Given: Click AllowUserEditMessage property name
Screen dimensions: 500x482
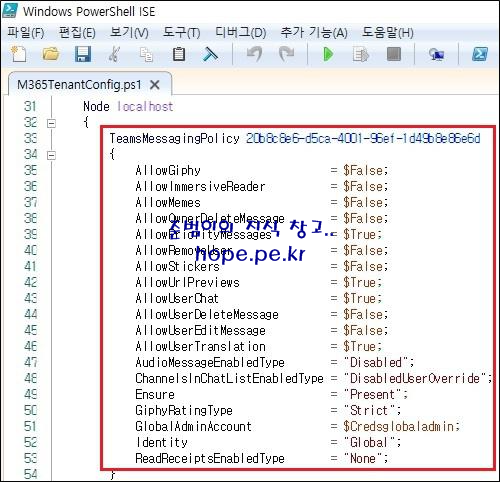Looking at the screenshot, I should coord(200,330).
